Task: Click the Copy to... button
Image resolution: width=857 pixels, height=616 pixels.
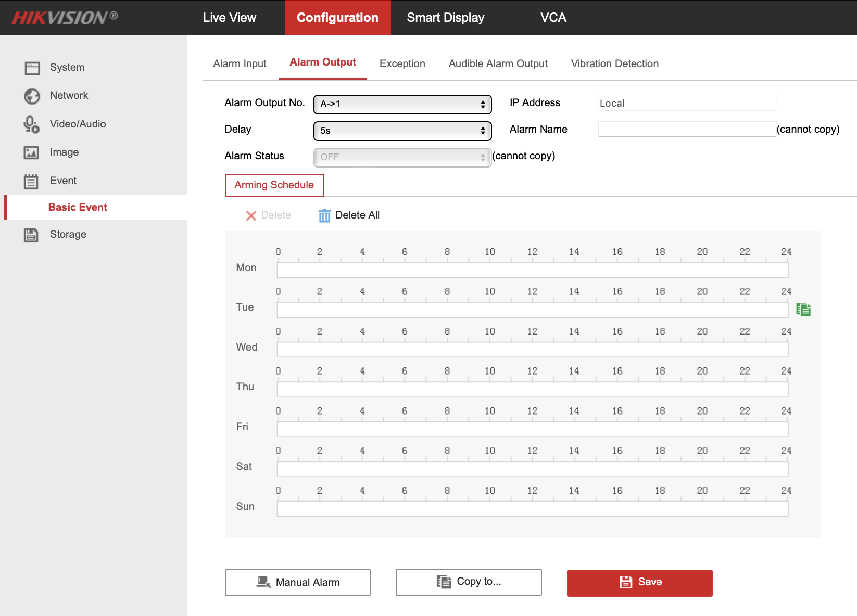Action: point(468,582)
